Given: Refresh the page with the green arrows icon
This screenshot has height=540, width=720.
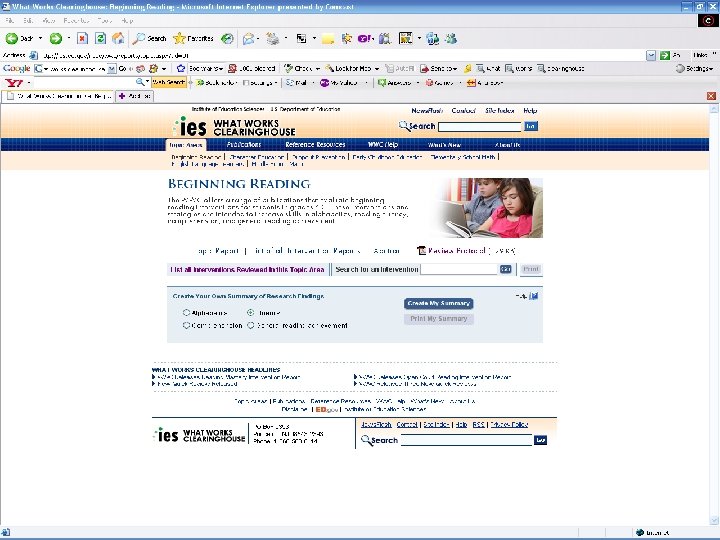Looking at the screenshot, I should (x=100, y=39).
